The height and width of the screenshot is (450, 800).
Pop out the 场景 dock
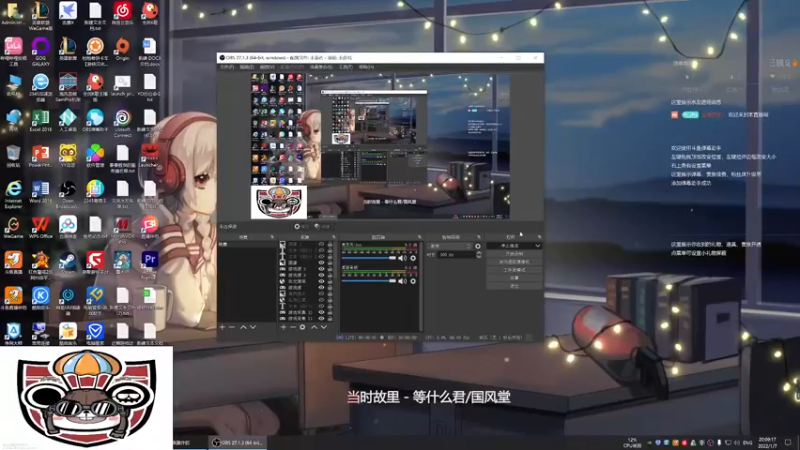(272, 237)
